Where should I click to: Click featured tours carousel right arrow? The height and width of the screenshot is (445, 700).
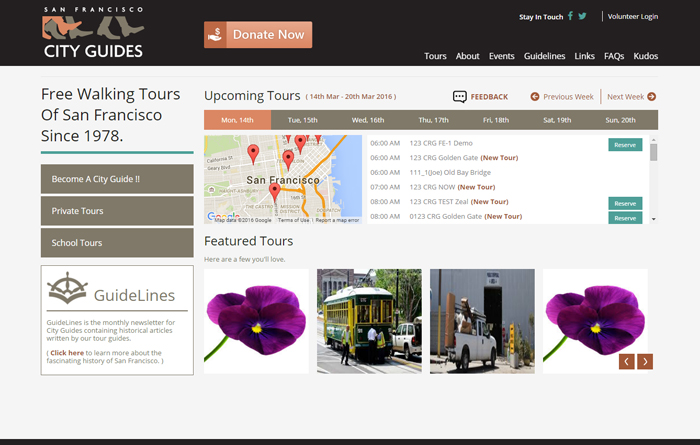click(x=645, y=362)
